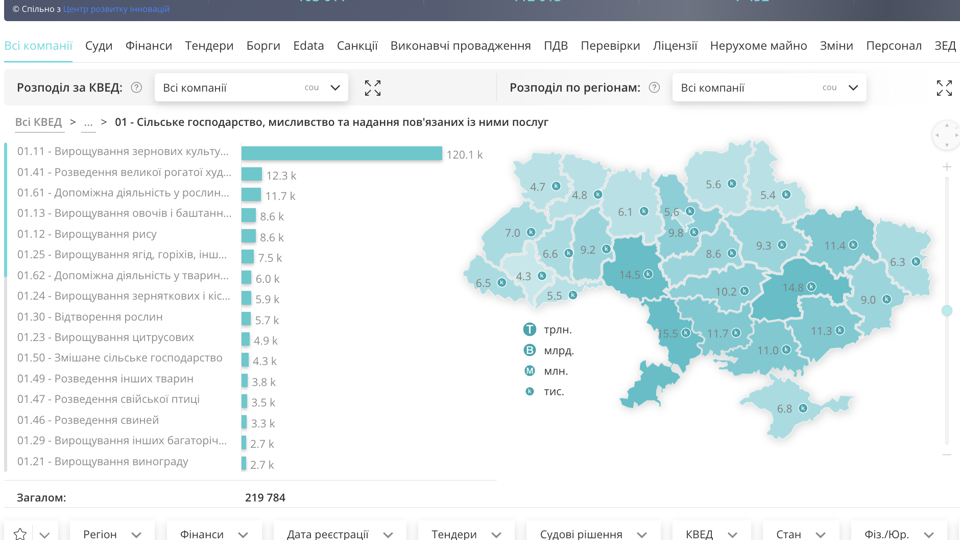Expand the Регіон filter
This screenshot has height=540, width=960.
112,534
